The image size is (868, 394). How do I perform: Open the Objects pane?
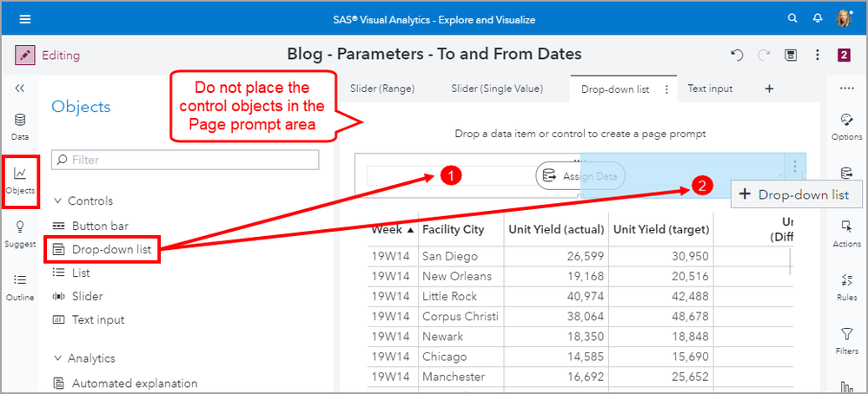(20, 181)
